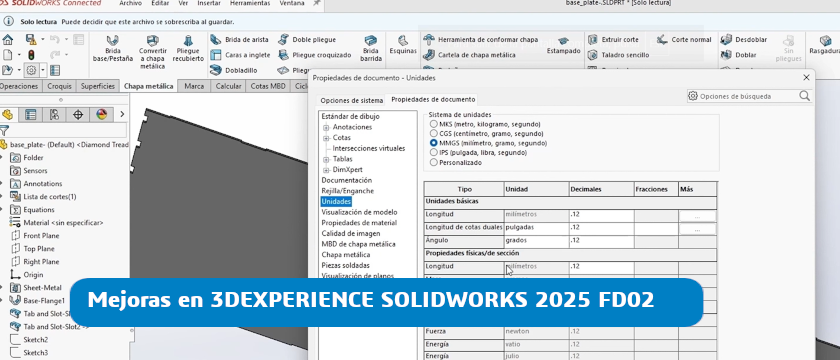
Task: Open the Herramientas menu
Action: (x=250, y=3)
